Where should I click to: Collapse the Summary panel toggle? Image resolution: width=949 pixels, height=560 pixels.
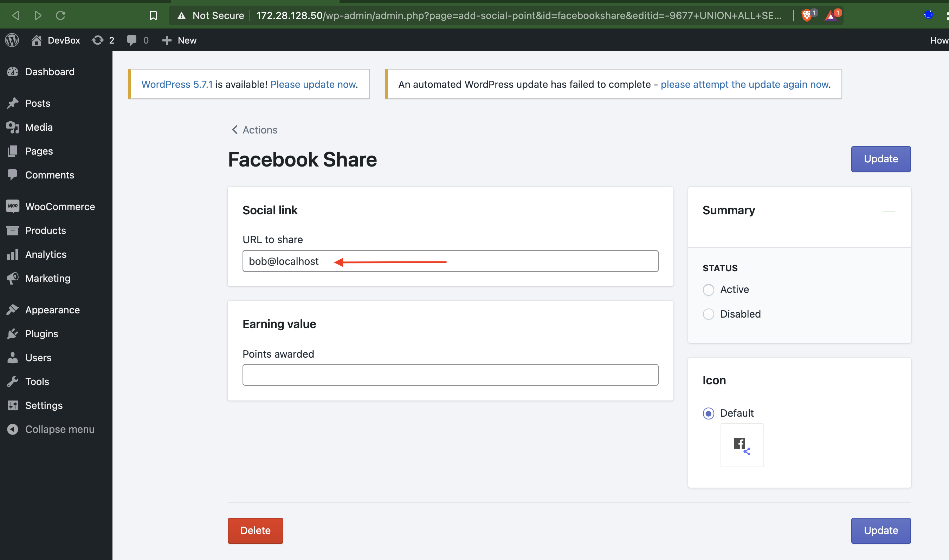coord(889,212)
